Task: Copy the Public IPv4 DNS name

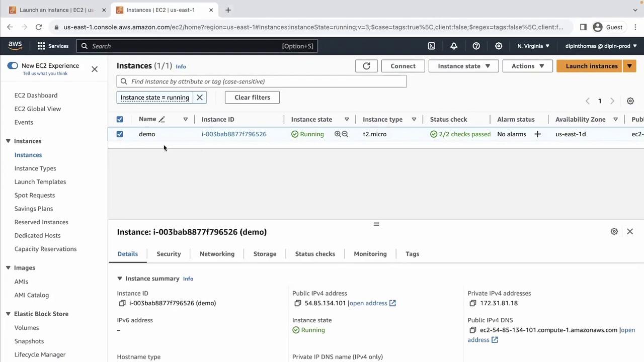Action: tap(472, 330)
